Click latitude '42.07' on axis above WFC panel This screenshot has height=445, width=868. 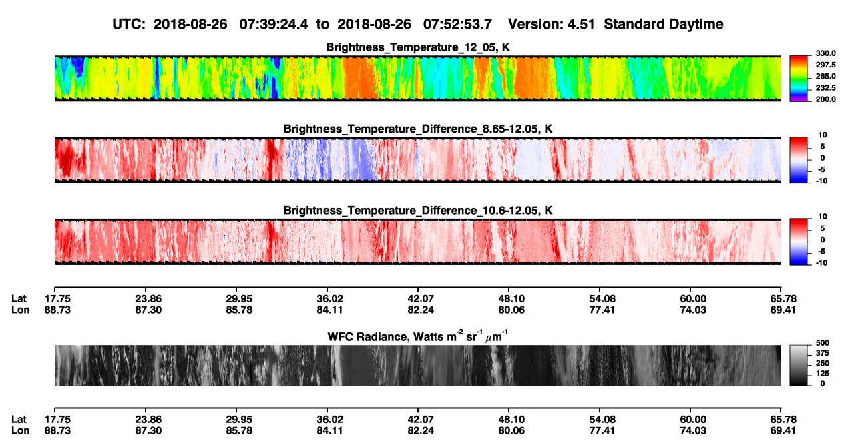[418, 298]
